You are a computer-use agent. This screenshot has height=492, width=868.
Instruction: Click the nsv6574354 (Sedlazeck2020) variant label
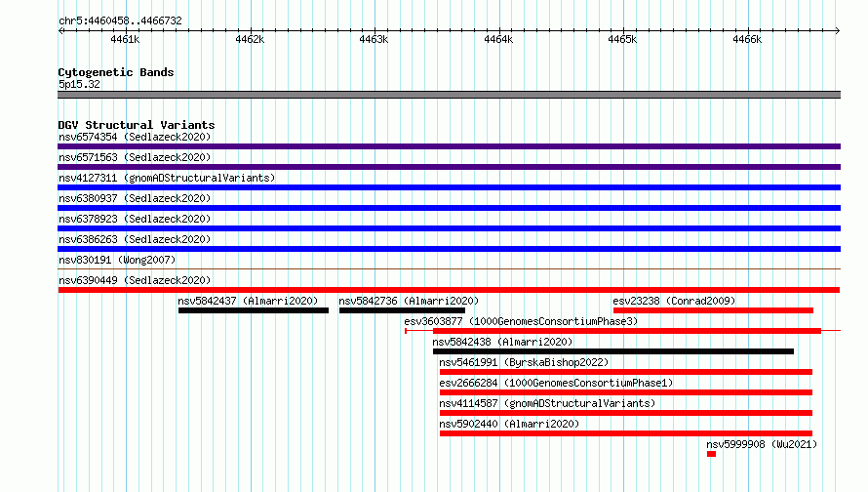pyautogui.click(x=135, y=137)
